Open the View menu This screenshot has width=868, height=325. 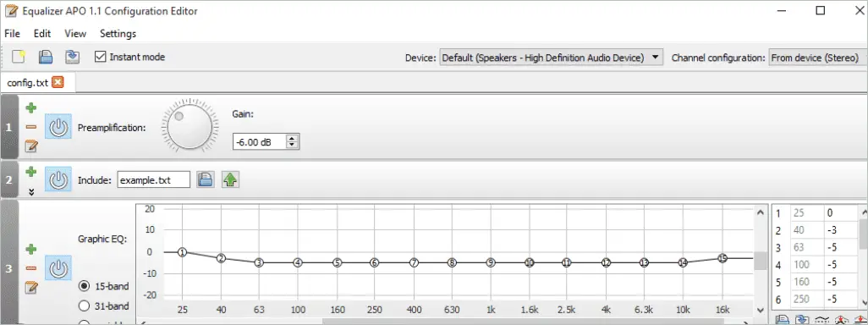click(x=75, y=34)
